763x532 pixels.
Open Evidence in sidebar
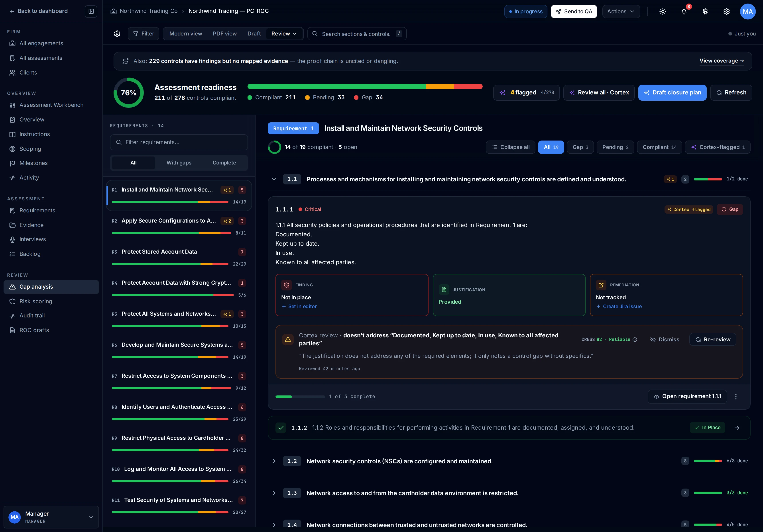pyautogui.click(x=51, y=225)
